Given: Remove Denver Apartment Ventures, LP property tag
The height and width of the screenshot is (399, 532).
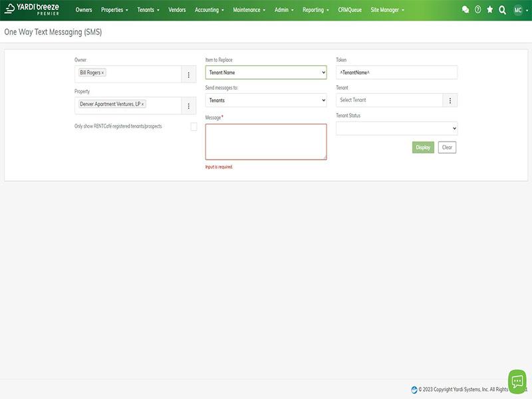Looking at the screenshot, I should [142, 104].
